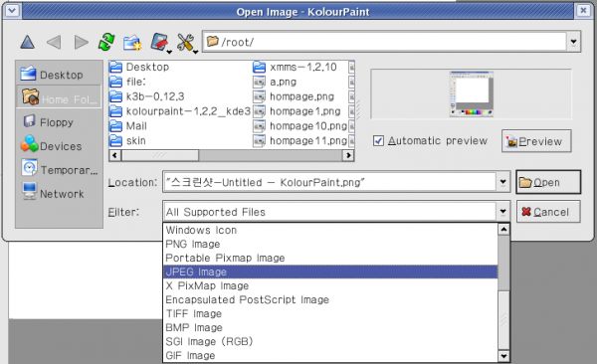Click the file list horizontal scrollbar thumb

point(160,155)
